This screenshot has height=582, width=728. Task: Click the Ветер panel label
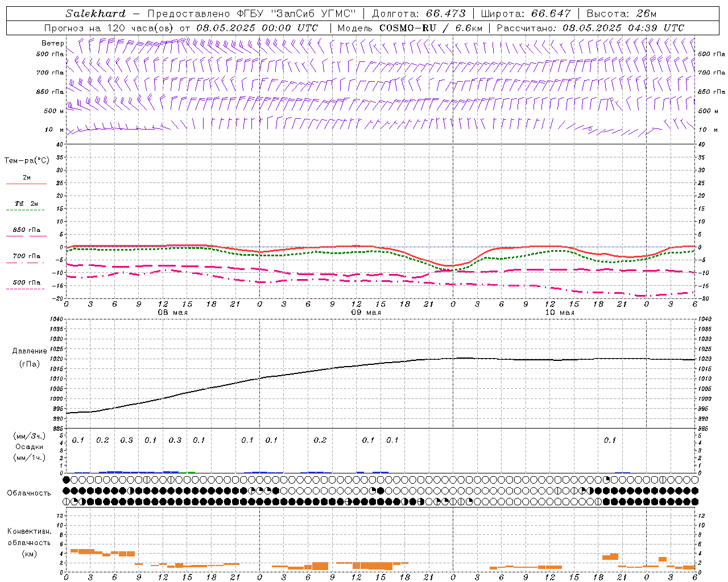53,43
